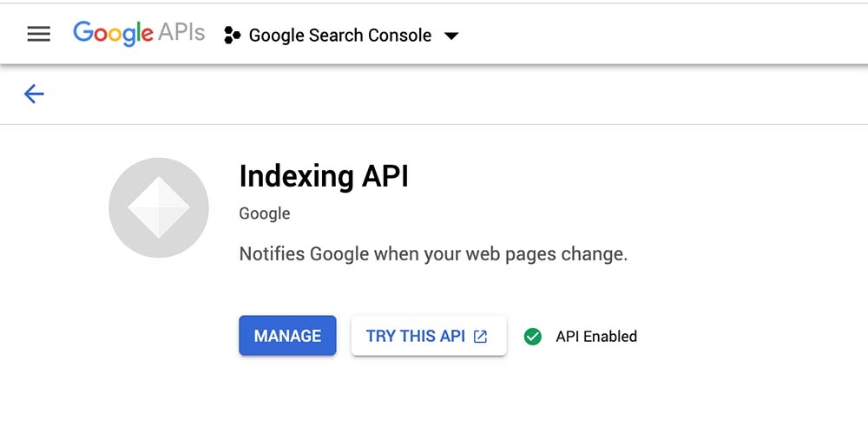
Task: Click the gray circular Indexing API logo
Action: 159,207
